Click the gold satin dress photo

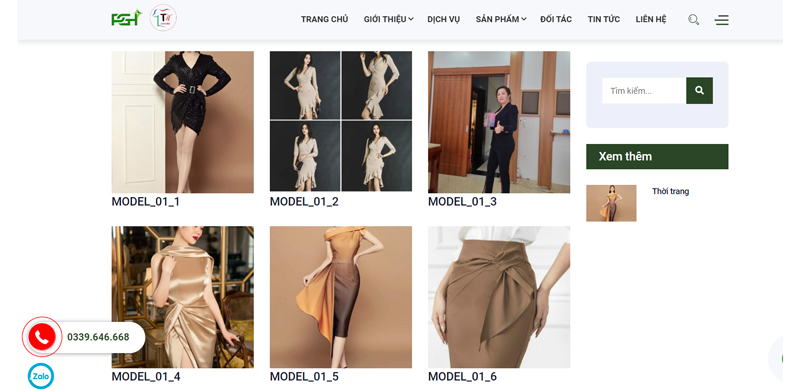click(x=183, y=297)
